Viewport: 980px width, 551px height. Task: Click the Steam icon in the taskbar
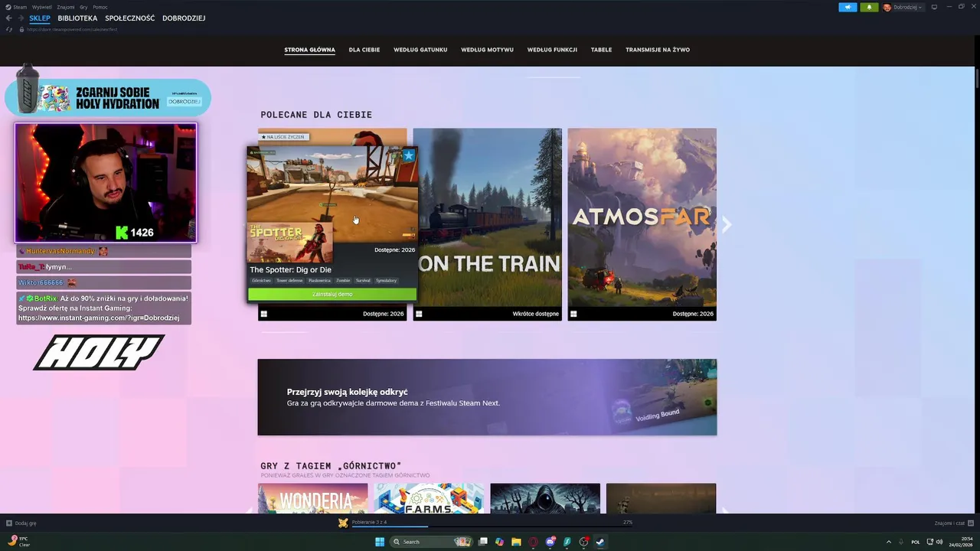click(600, 542)
